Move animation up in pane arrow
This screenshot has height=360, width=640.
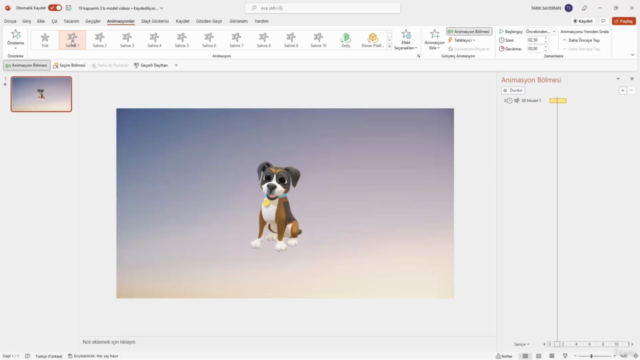622,90
